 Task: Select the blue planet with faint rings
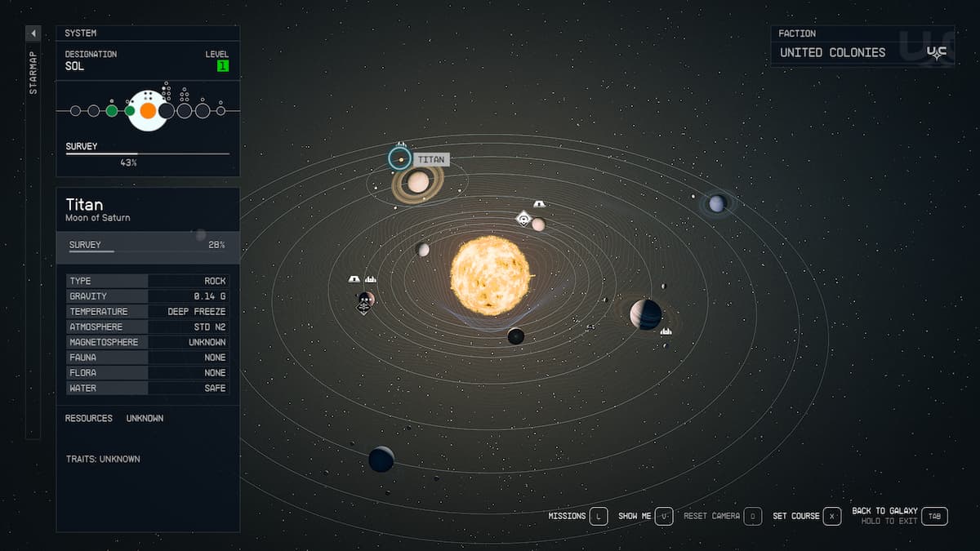click(717, 203)
